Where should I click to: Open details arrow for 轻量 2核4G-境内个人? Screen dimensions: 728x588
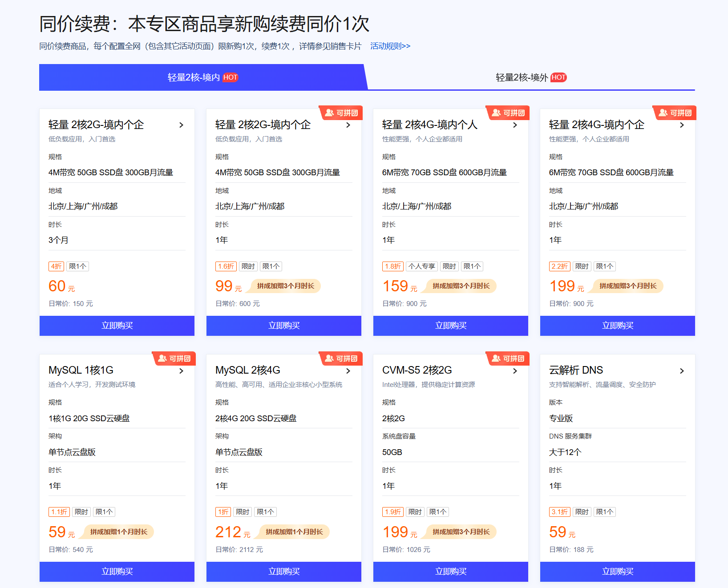515,125
